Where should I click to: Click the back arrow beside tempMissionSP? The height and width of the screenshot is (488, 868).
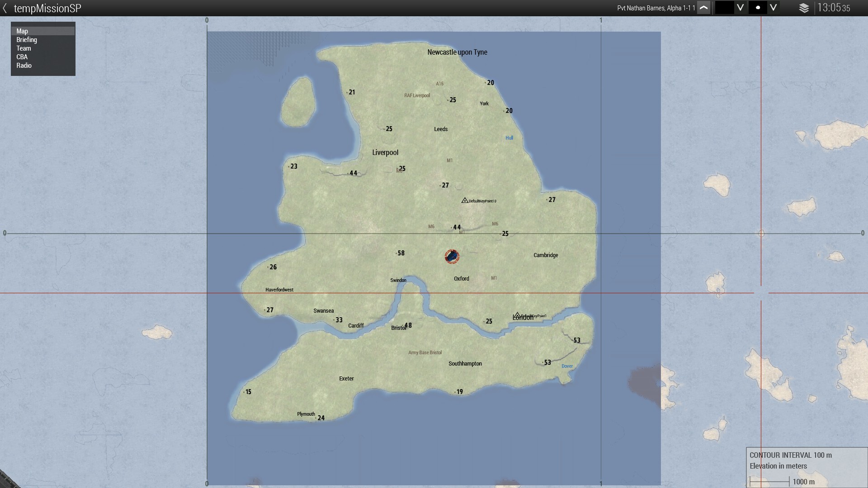point(5,8)
